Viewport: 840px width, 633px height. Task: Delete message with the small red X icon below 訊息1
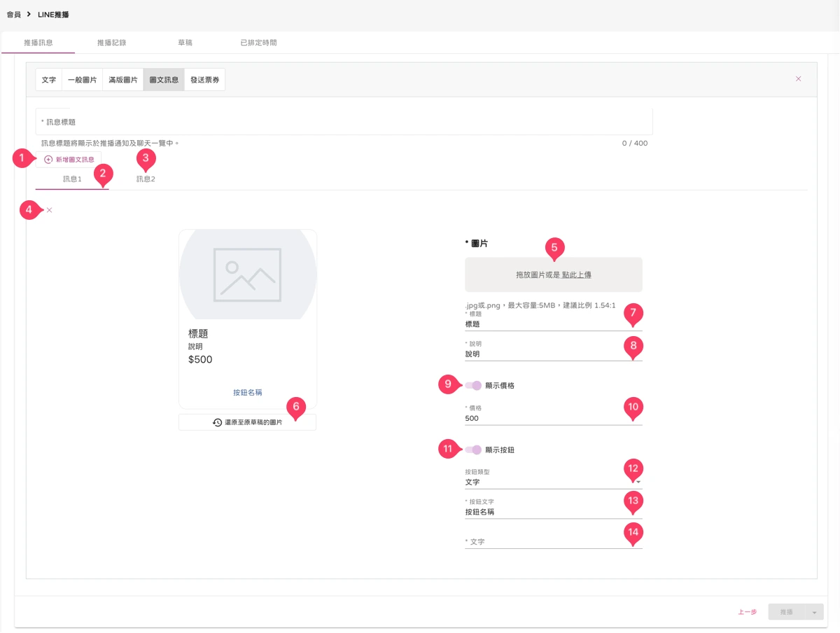tap(49, 210)
